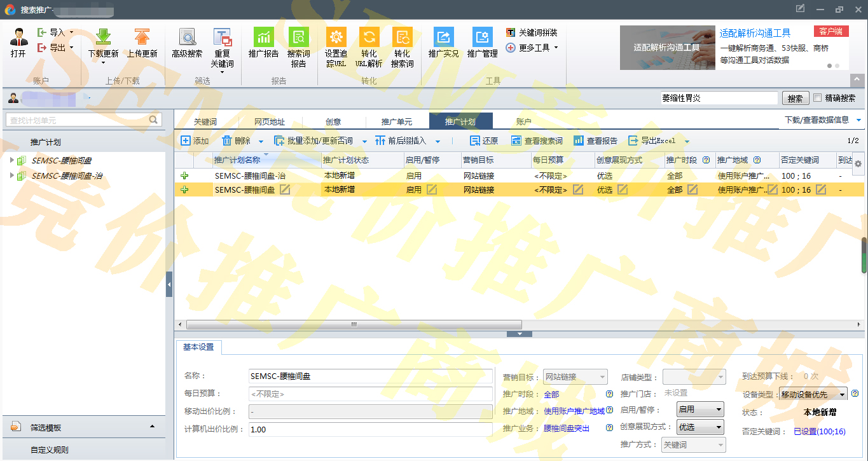The height and width of the screenshot is (461, 868).
Task: Switch to 账户 tab
Action: pos(524,121)
